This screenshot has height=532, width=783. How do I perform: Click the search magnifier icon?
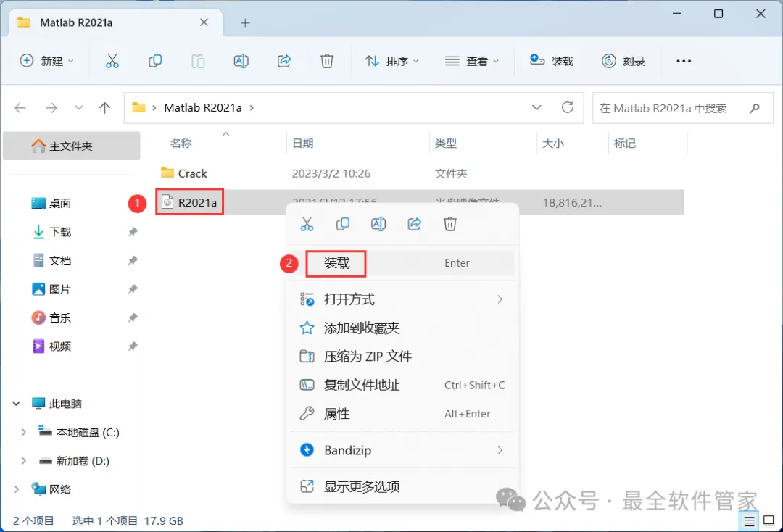click(x=755, y=108)
